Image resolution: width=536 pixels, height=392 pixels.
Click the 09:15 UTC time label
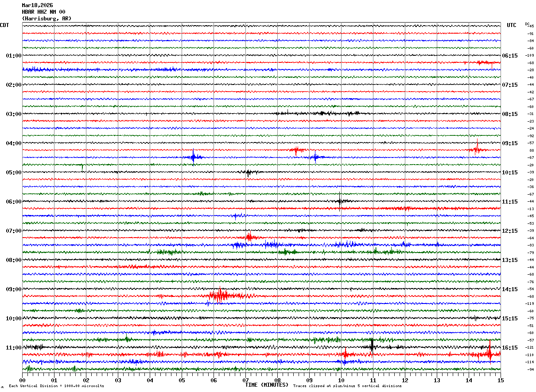click(510, 143)
